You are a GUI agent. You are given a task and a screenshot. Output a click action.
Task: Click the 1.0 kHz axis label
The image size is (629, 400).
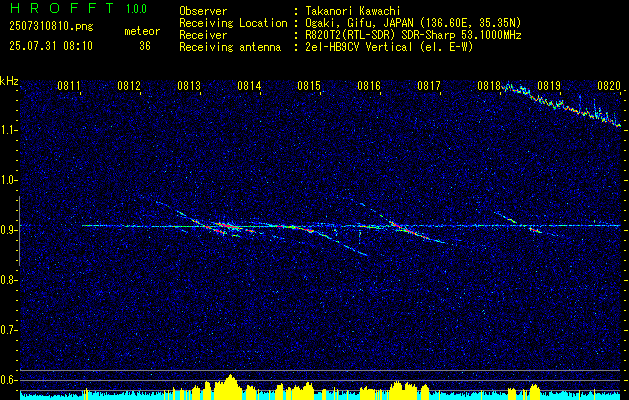click(8, 180)
